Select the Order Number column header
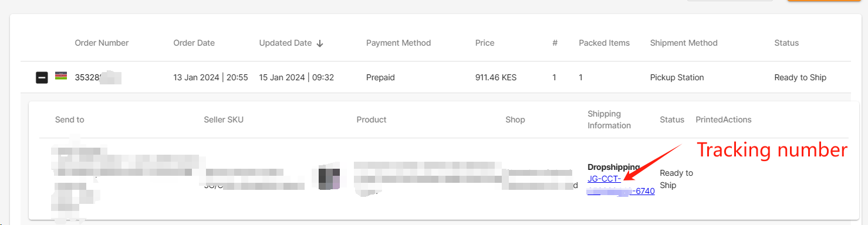Screen dimensions: 868x225 tap(102, 43)
